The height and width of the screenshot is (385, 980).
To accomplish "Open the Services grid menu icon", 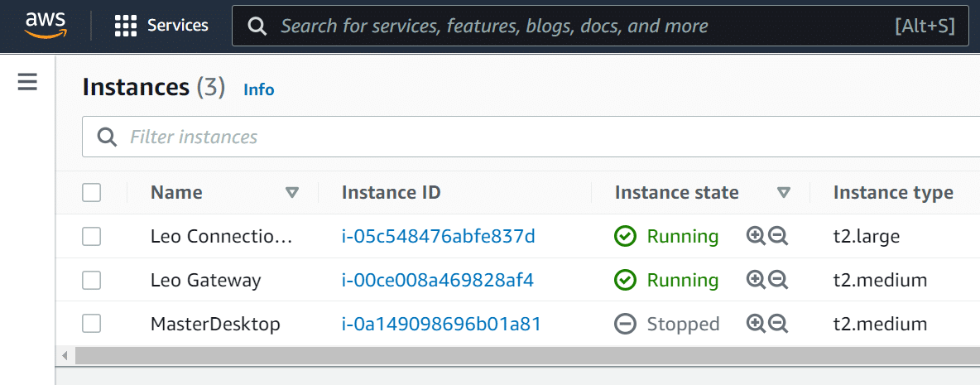I will [x=126, y=26].
